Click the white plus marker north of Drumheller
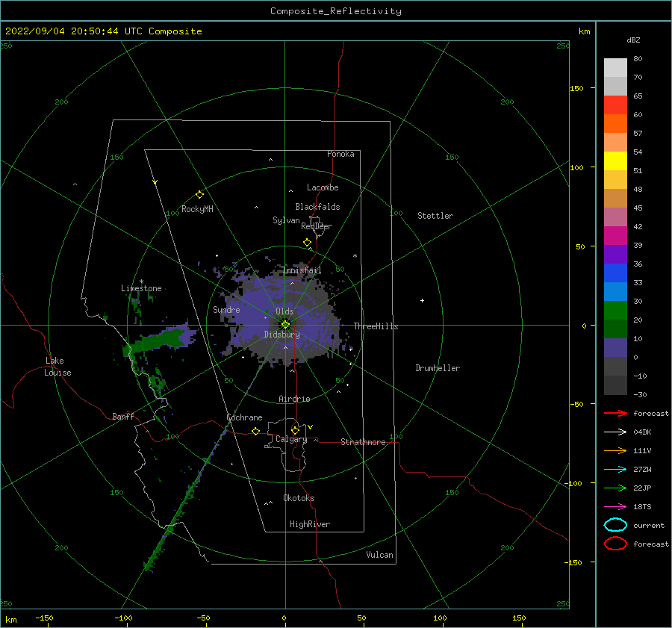672x628 pixels. (x=422, y=300)
